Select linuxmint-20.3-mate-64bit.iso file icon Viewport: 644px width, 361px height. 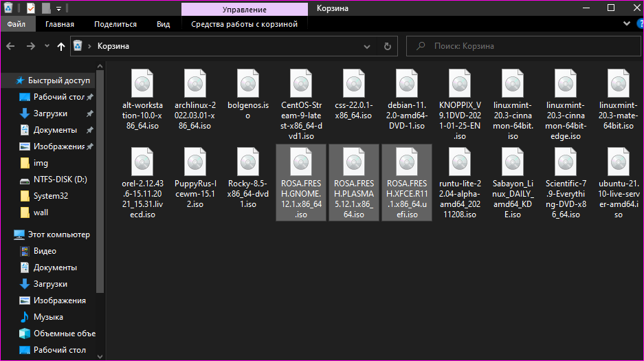point(618,83)
